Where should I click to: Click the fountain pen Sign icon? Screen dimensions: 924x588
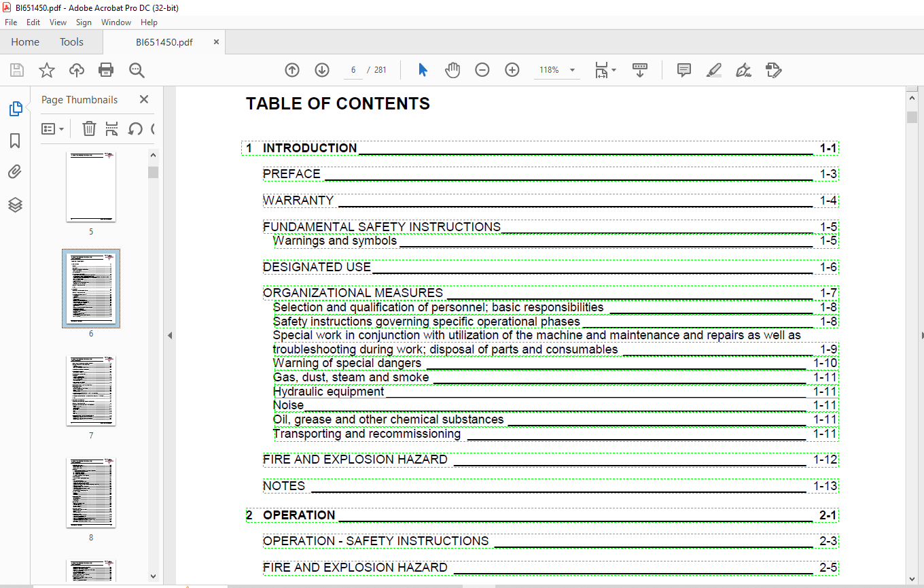[743, 70]
